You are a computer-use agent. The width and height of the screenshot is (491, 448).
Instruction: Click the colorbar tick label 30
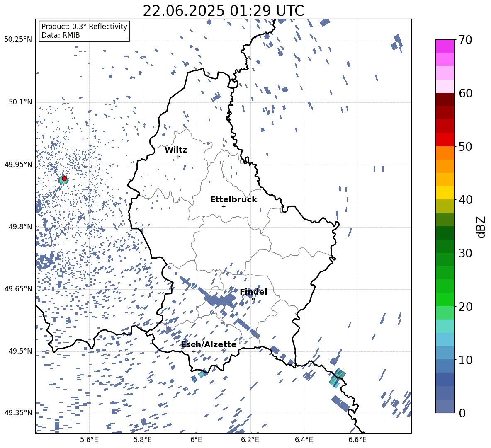point(465,253)
